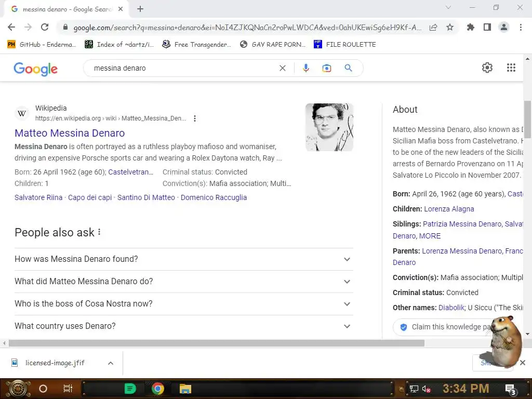Viewport: 532px width, 399px height.
Task: Click the Google logo
Action: (x=36, y=69)
